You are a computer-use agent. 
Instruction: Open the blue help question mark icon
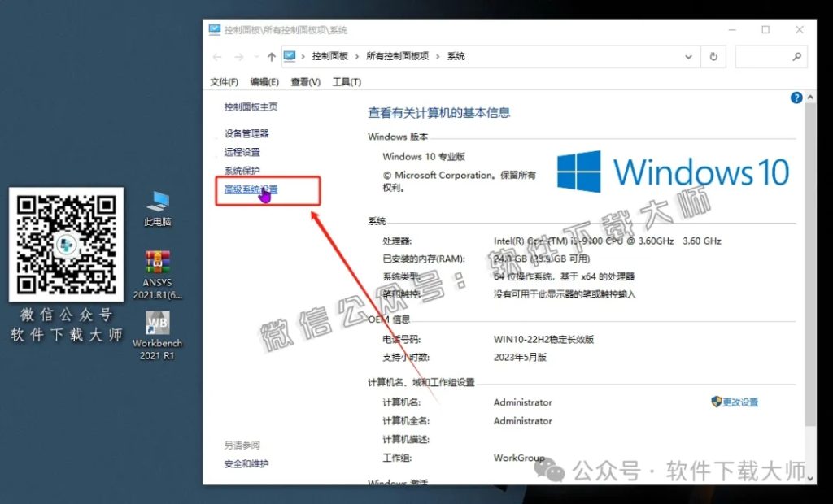[796, 98]
